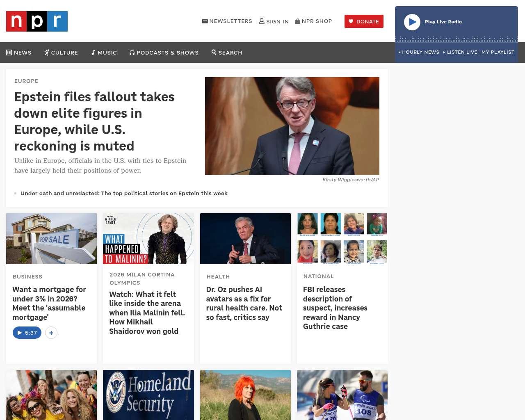This screenshot has height=420, width=525.
Task: Open the eight portraits thumbnail
Action: click(342, 239)
